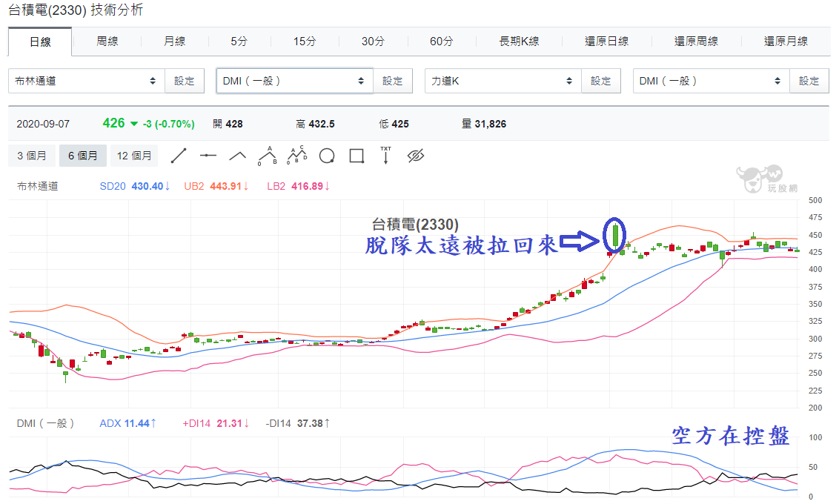Click 設定 beside the rightmost DMI dropdown
Viewport: 839px width, 504px height.
point(809,81)
